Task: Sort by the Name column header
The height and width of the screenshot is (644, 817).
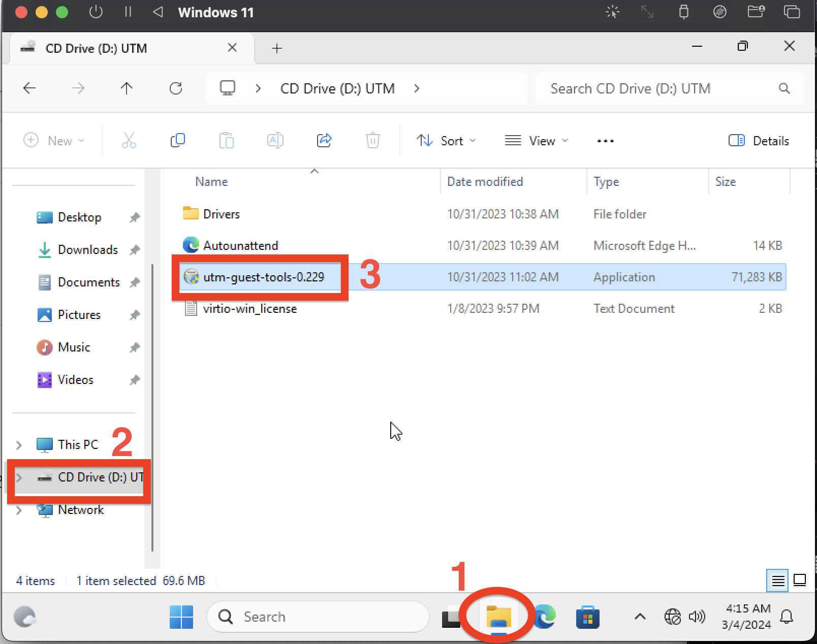Action: pos(211,182)
